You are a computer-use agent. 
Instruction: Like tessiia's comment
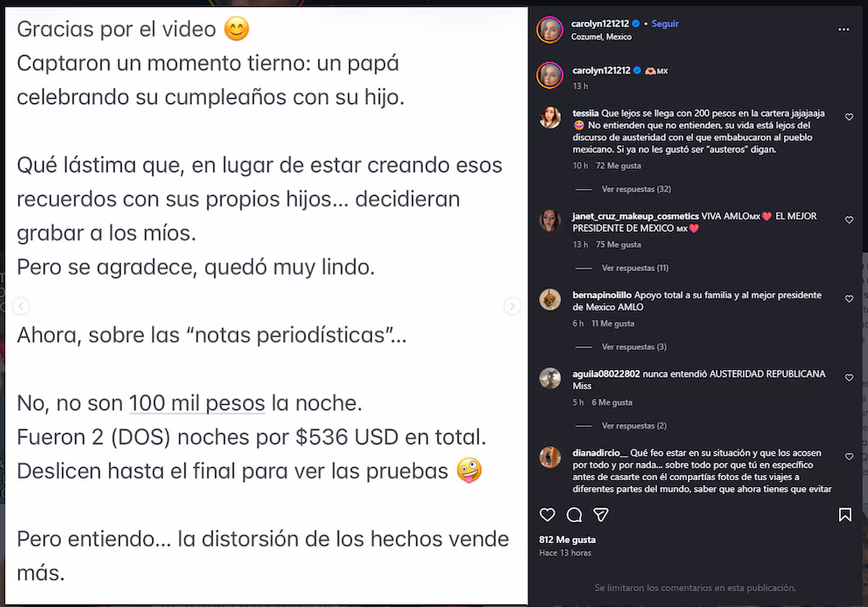(x=849, y=117)
